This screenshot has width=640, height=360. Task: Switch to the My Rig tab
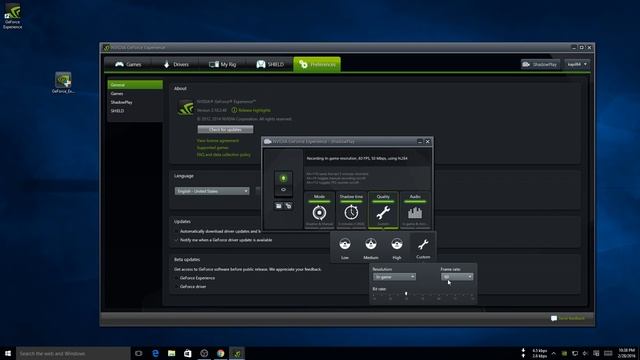point(222,64)
